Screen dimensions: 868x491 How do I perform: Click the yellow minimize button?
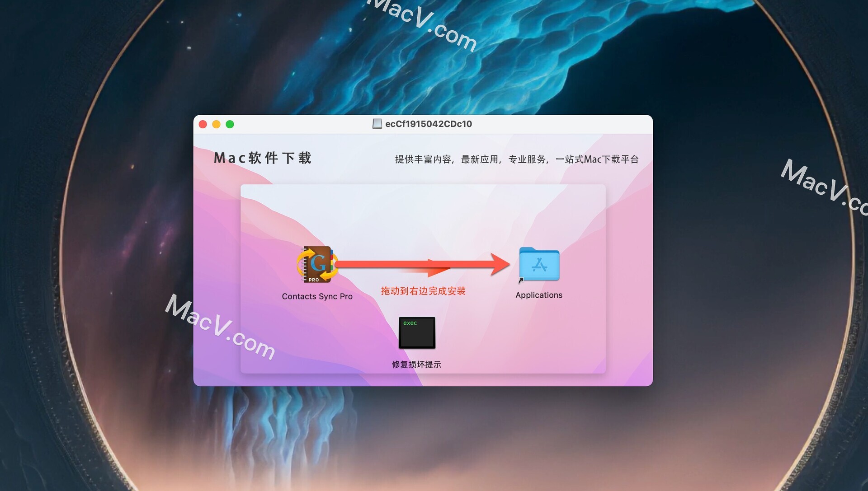(x=217, y=125)
